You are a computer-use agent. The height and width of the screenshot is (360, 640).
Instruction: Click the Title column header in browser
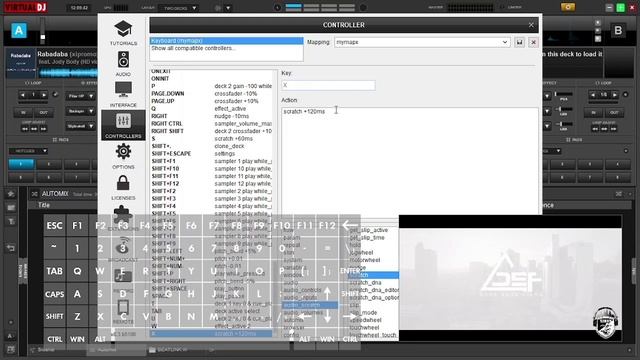point(44,205)
